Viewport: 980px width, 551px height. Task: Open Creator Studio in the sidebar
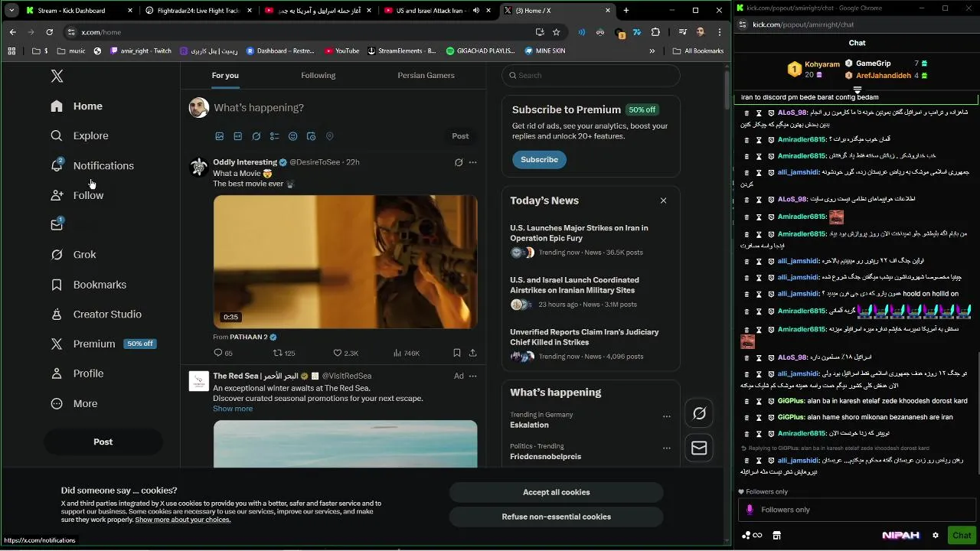96,315
